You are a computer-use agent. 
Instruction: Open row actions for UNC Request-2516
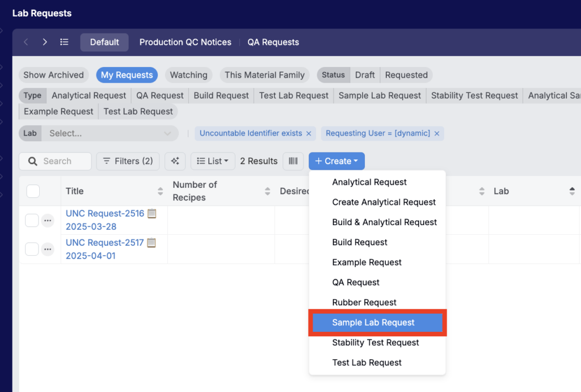(x=48, y=221)
